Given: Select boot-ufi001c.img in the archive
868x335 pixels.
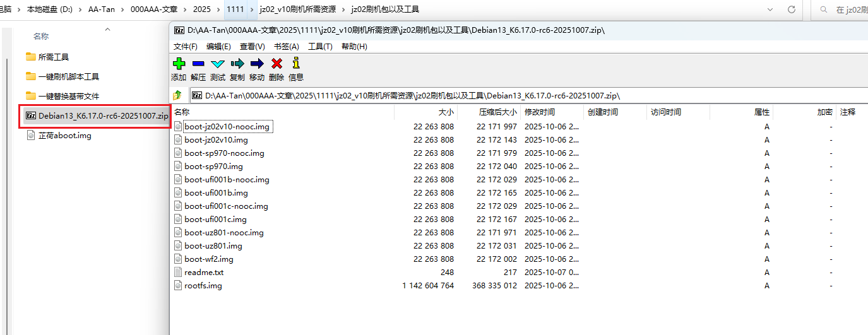Looking at the screenshot, I should pyautogui.click(x=215, y=220).
